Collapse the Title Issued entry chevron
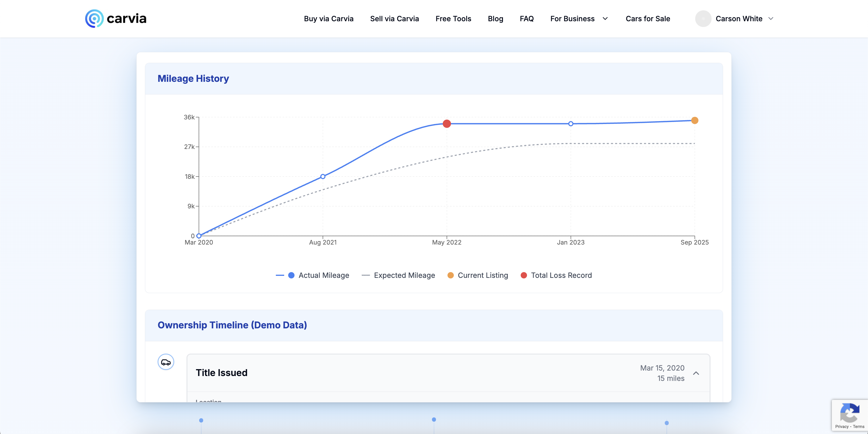This screenshot has height=434, width=868. (696, 373)
